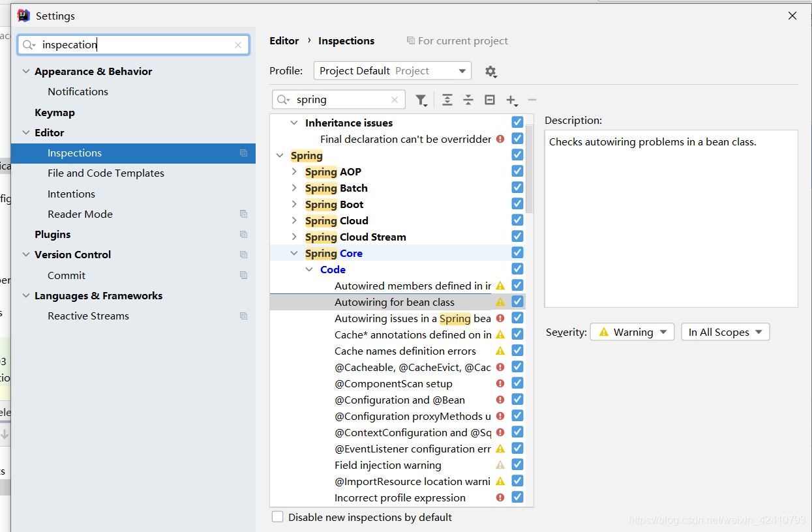Open the Profile dropdown Project Default
Viewport: 812px width, 532px height.
[392, 70]
